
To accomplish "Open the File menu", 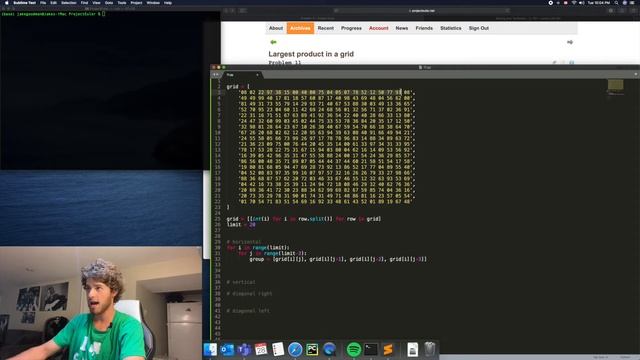I will [43, 3].
